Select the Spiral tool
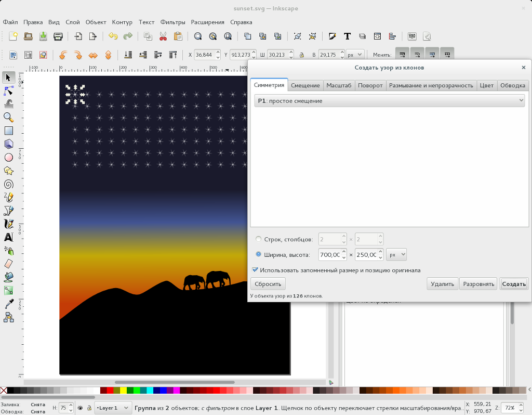The image size is (532, 415). pos(8,184)
